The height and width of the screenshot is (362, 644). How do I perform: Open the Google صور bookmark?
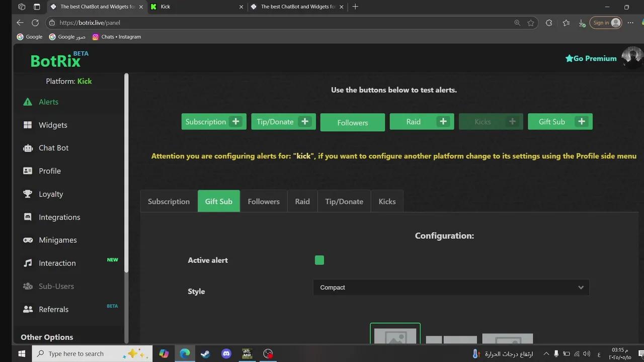(x=67, y=37)
